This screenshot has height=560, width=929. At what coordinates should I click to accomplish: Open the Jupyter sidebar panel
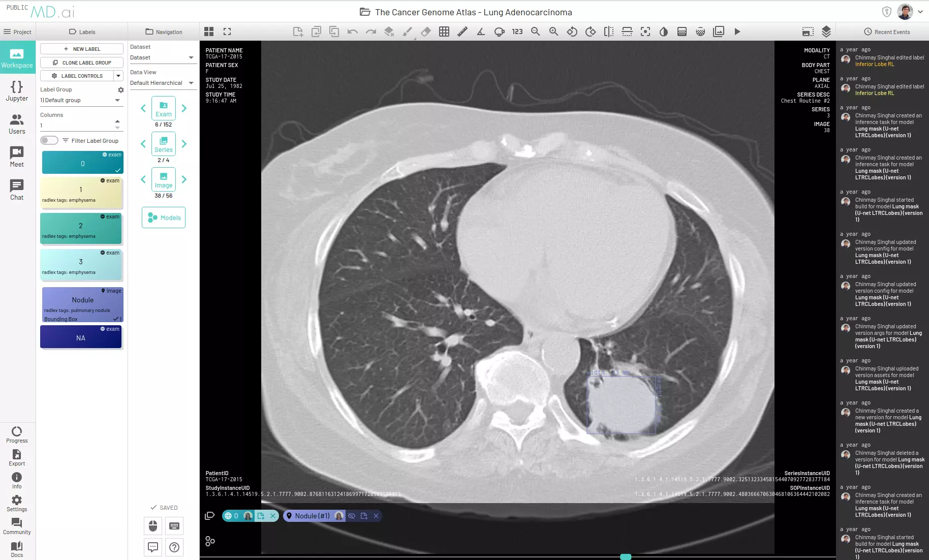click(17, 91)
